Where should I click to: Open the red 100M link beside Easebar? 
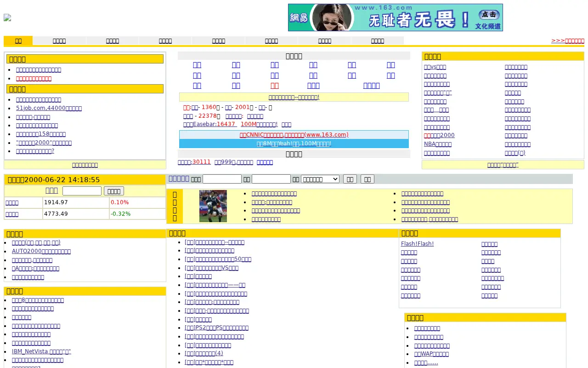pyautogui.click(x=259, y=124)
